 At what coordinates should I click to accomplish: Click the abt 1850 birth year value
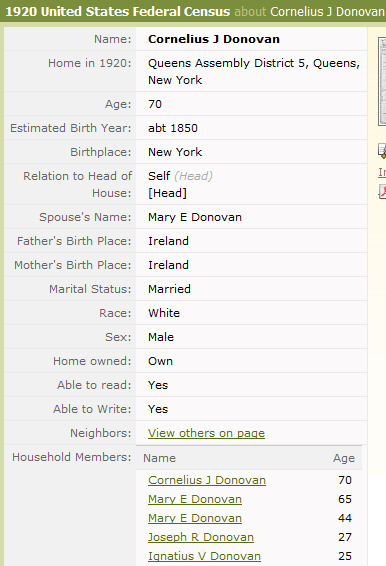point(173,128)
